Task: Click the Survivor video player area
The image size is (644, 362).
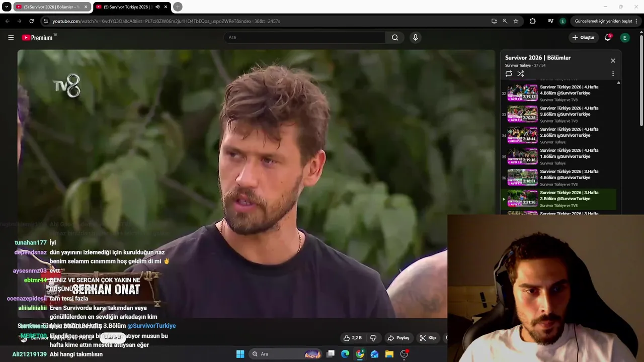Action: point(256,184)
